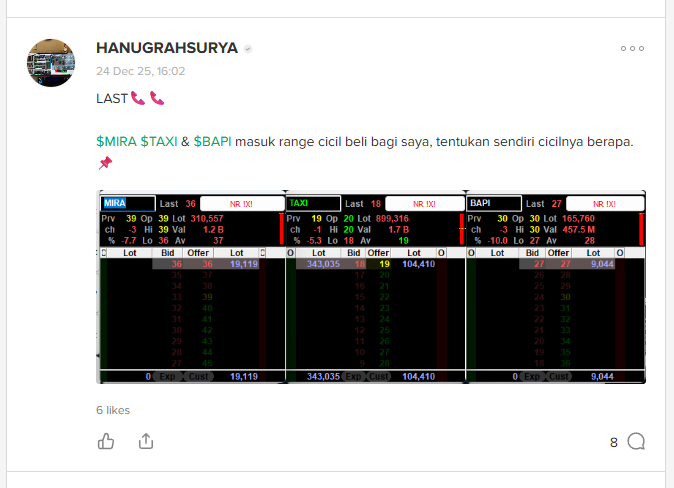This screenshot has width=674, height=488.
Task: Open the $MIRA stock ticker link
Action: pos(116,141)
